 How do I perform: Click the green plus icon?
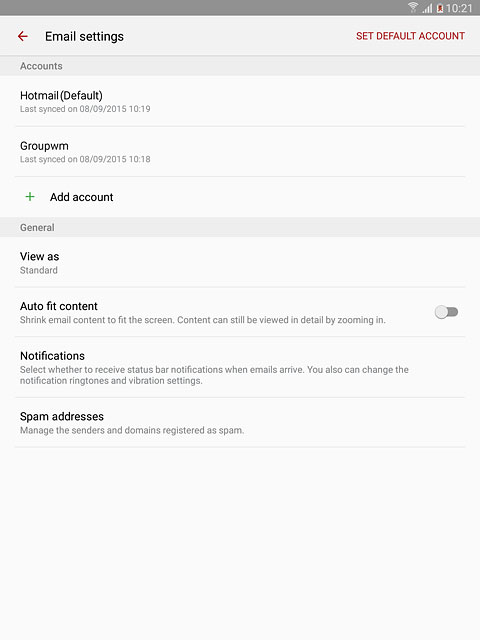pyautogui.click(x=30, y=197)
